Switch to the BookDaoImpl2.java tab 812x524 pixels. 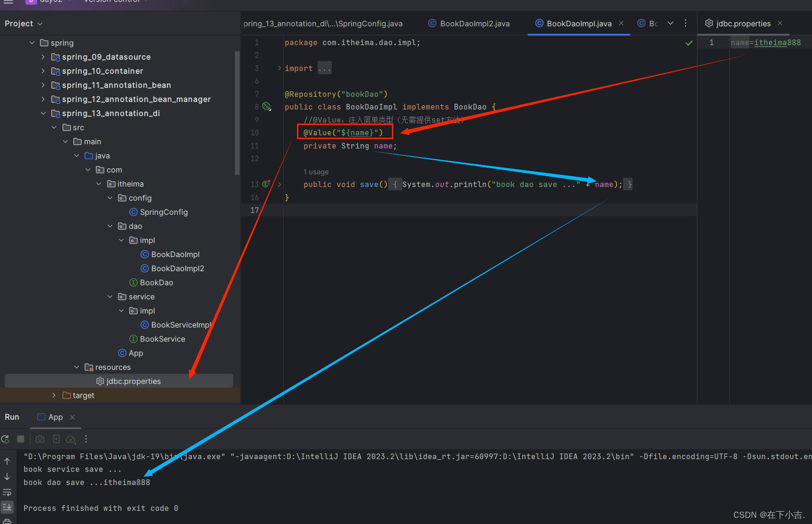[469, 23]
